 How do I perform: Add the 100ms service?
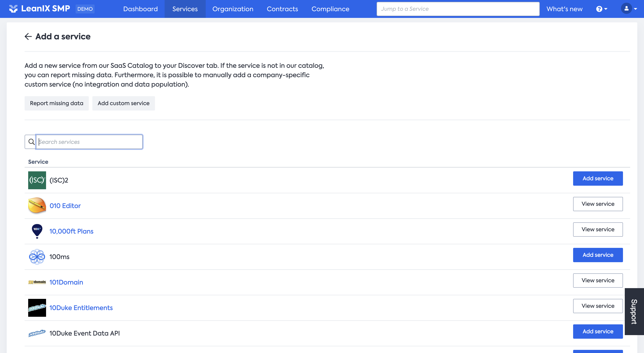click(597, 255)
